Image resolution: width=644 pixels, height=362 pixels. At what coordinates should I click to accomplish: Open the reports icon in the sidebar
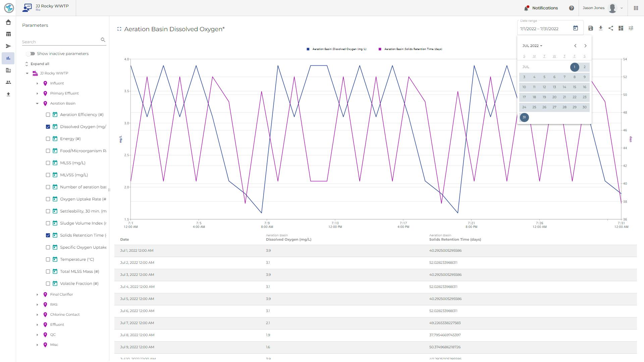pos(8,70)
